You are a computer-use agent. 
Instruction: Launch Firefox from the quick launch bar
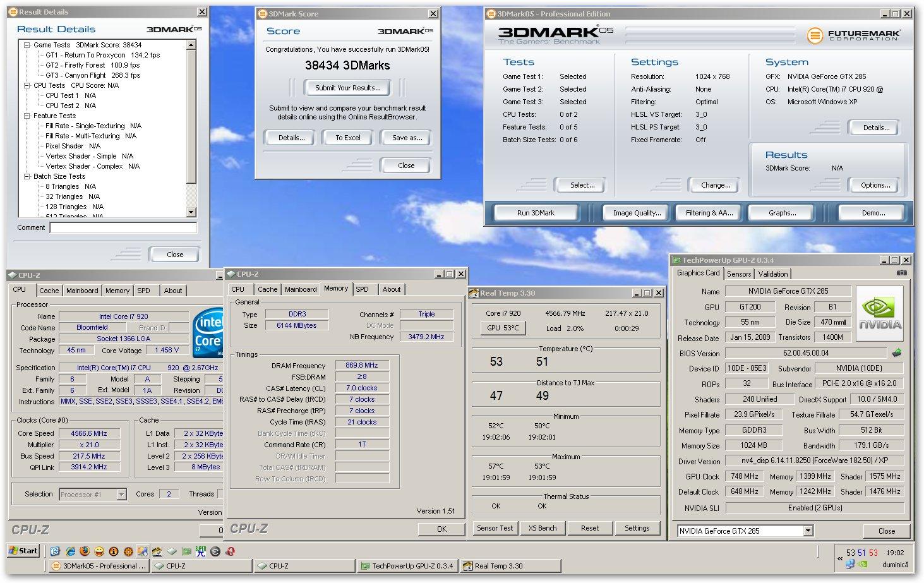pyautogui.click(x=85, y=551)
